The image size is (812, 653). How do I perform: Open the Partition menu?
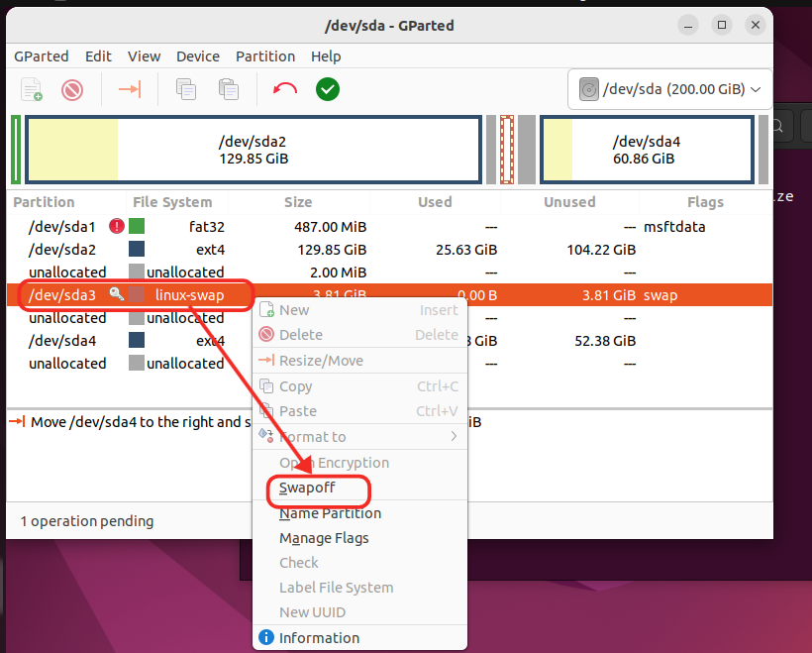265,55
